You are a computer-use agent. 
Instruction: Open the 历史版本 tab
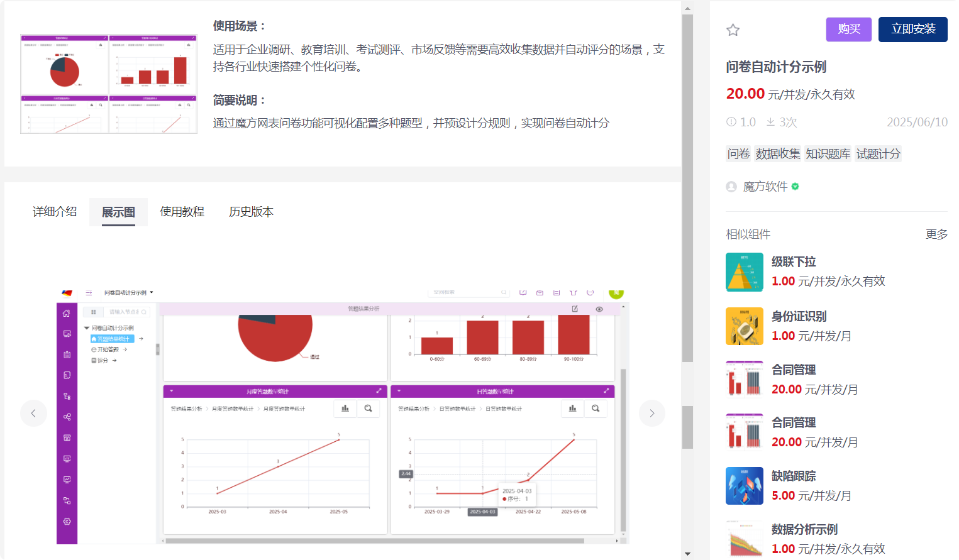[251, 212]
